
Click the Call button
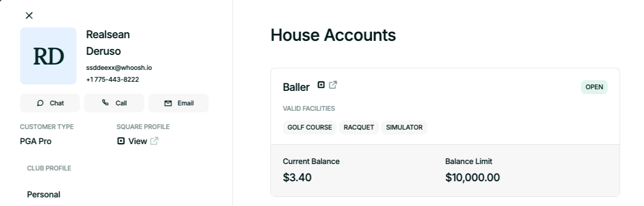(x=114, y=103)
